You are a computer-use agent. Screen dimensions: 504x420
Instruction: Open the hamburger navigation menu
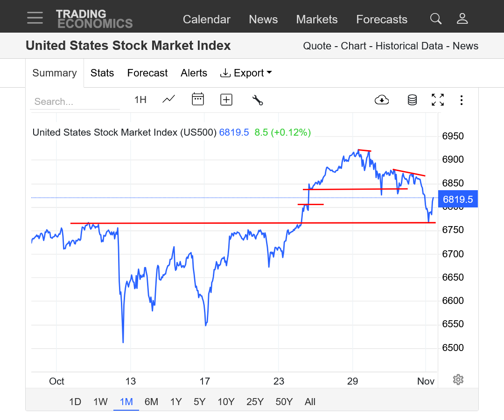point(35,18)
